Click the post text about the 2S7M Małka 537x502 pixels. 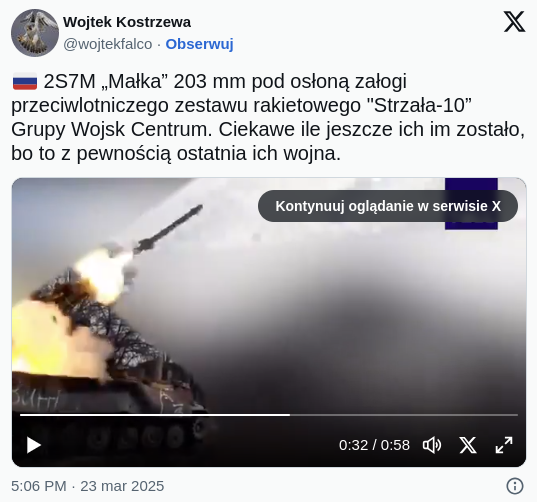268,117
